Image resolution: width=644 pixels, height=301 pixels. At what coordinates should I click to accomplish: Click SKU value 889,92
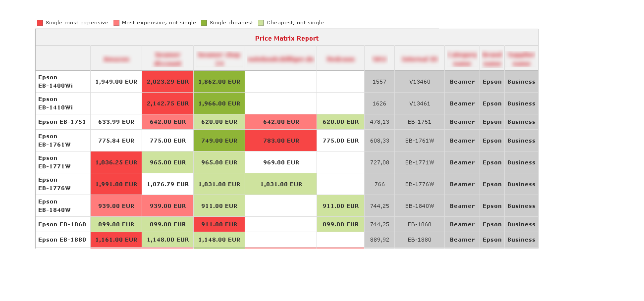(x=379, y=240)
